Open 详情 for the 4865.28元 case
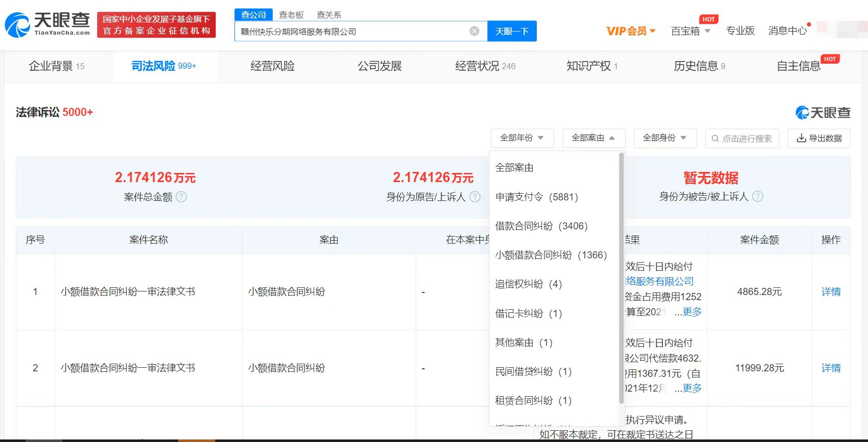The image size is (868, 442). pyautogui.click(x=831, y=291)
